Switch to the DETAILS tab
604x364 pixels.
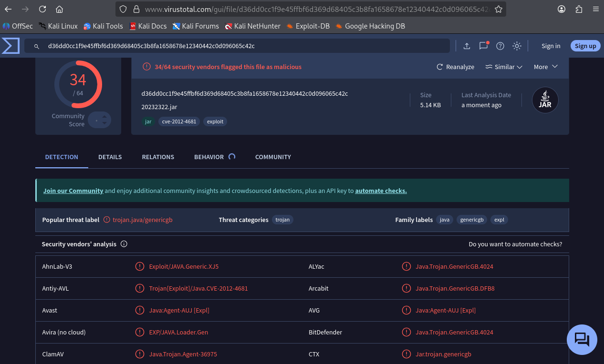point(110,157)
